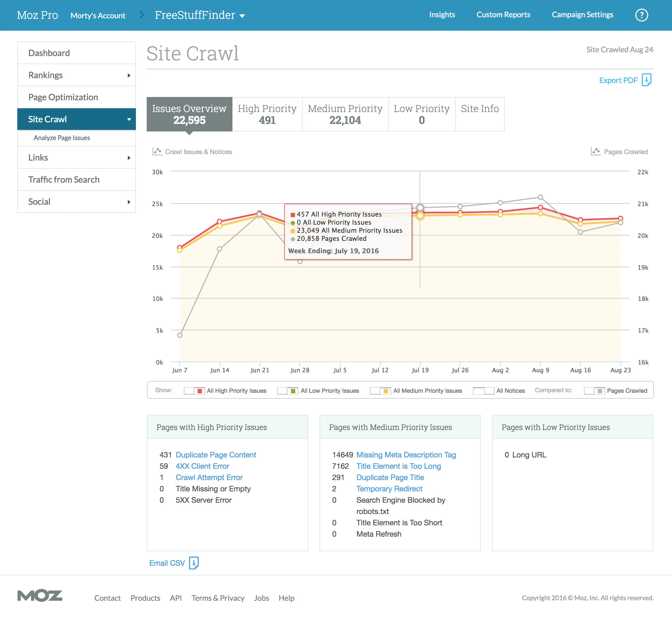Viewport: 672px width, 618px height.
Task: Open the Site Info tab
Action: point(479,114)
